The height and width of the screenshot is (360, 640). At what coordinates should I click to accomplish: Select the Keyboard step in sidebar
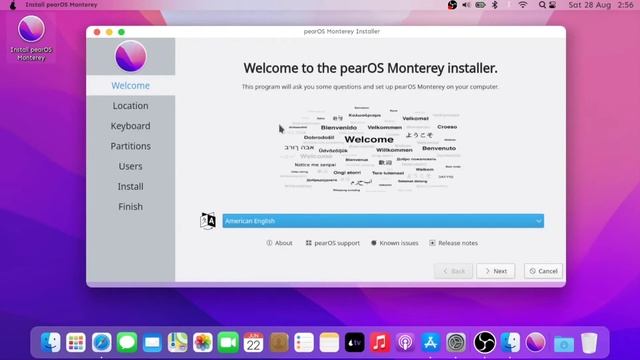coord(131,126)
